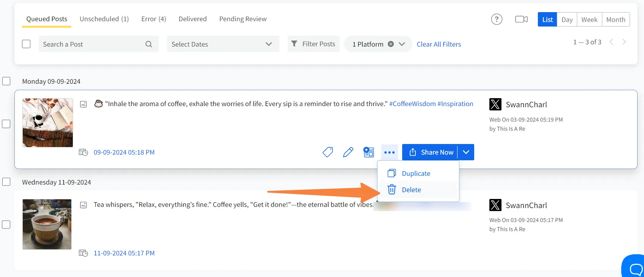Screen dimensions: 644x277
Task: Expand the 1 Platform dropdown chevron
Action: (x=402, y=44)
